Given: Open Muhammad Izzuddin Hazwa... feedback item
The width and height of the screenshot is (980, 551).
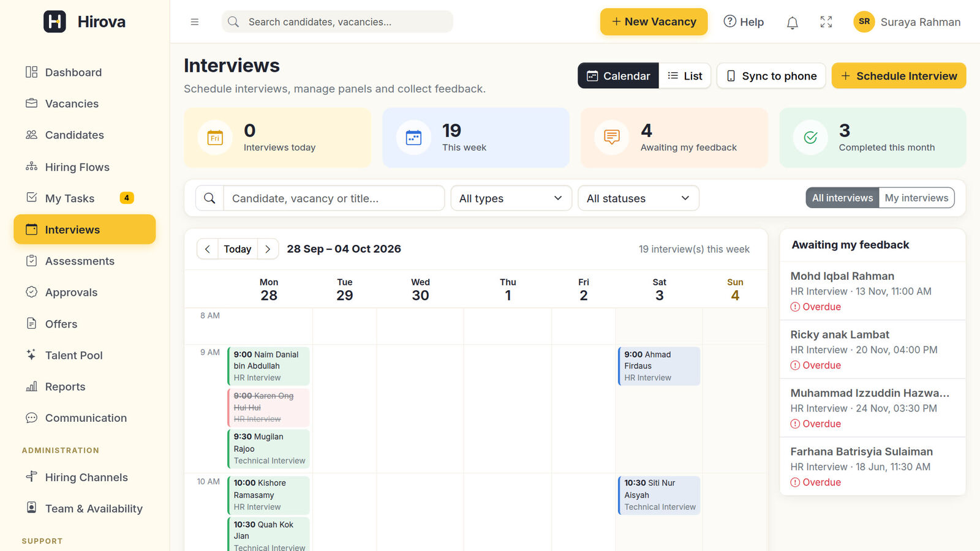Looking at the screenshot, I should point(872,408).
